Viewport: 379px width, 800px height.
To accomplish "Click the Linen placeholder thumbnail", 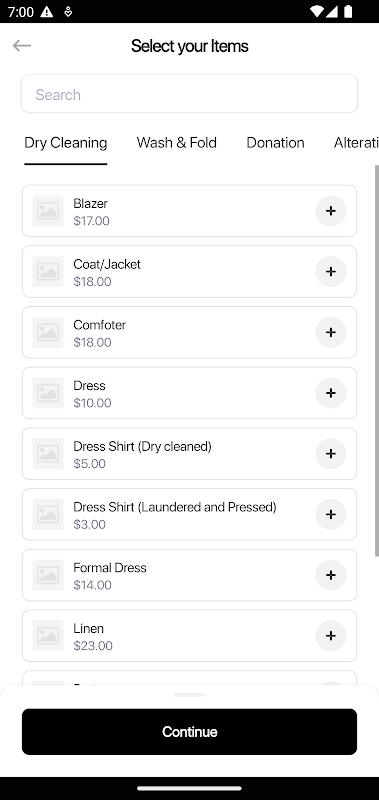I will 48,636.
